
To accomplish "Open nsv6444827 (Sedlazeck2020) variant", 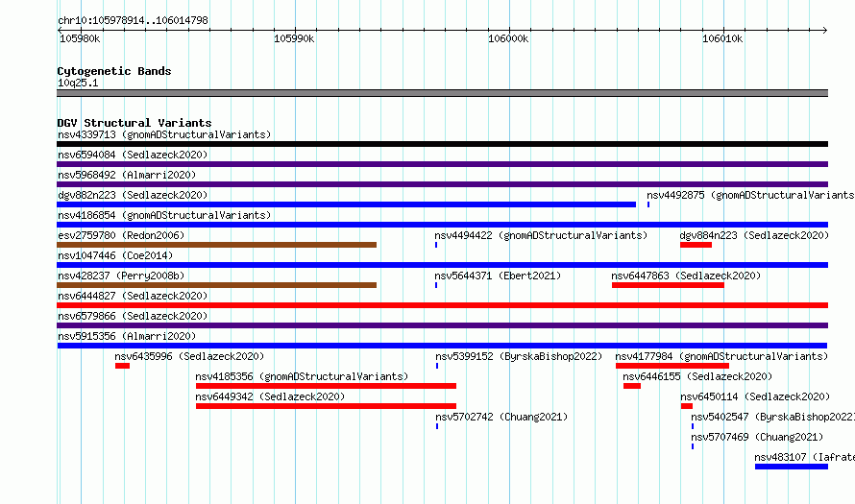I will point(133,296).
